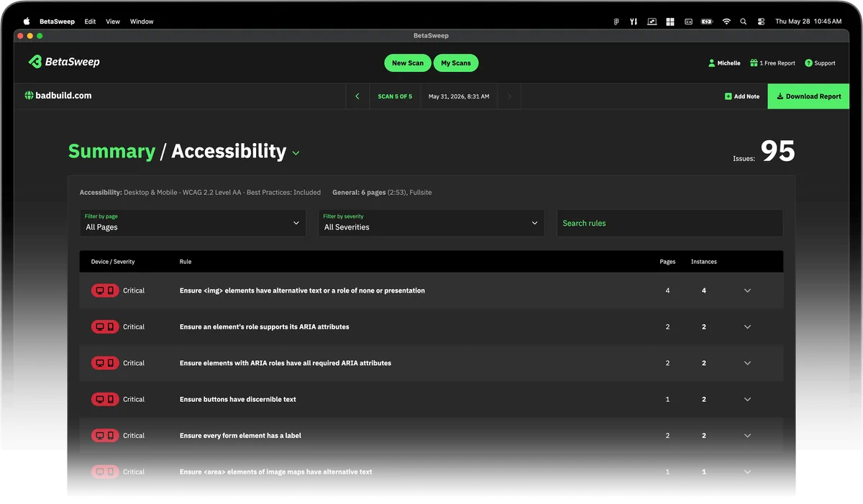Click the four-square grid icon in the menu bar
This screenshot has width=863, height=504.
pos(670,22)
